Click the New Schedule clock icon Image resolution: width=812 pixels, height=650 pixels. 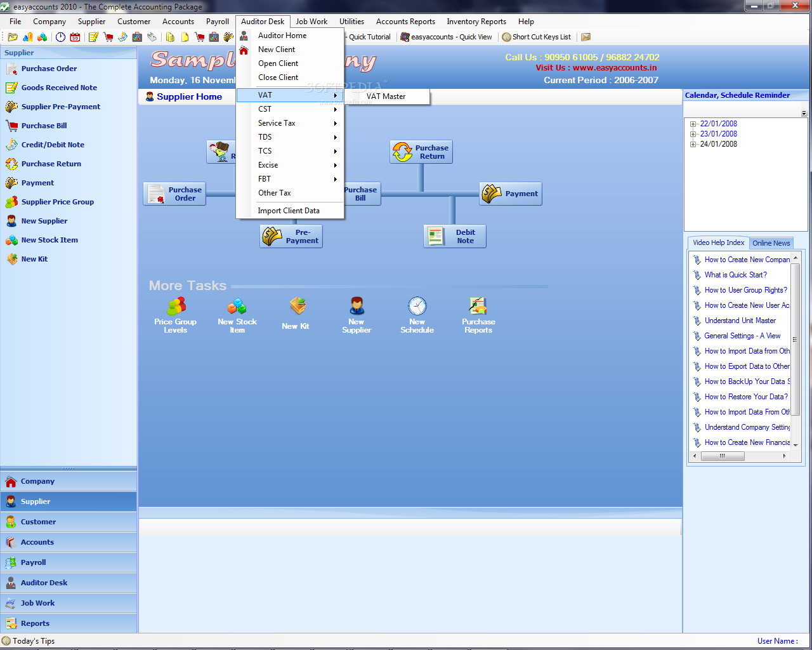point(417,306)
